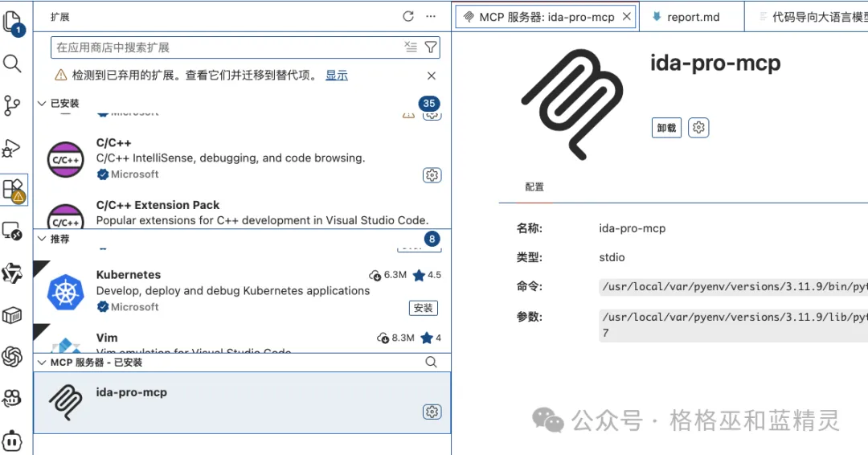Click the 显示 link in the warning

(x=337, y=75)
